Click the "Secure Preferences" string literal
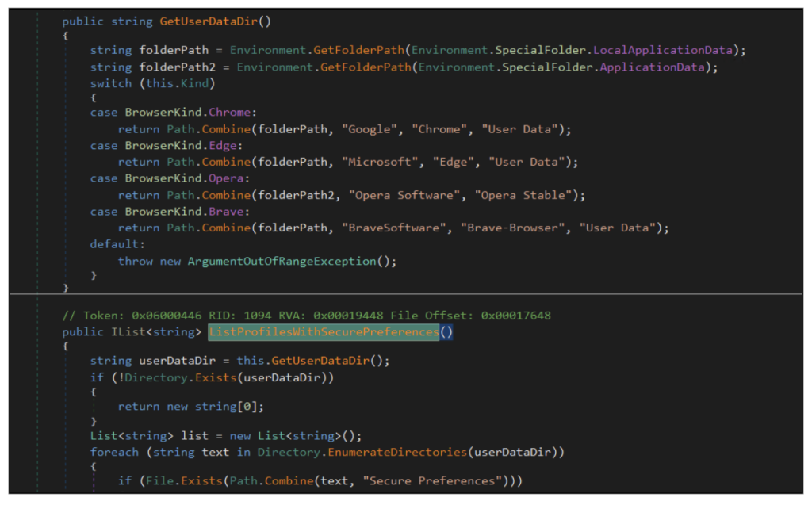812x505 pixels. tap(432, 481)
